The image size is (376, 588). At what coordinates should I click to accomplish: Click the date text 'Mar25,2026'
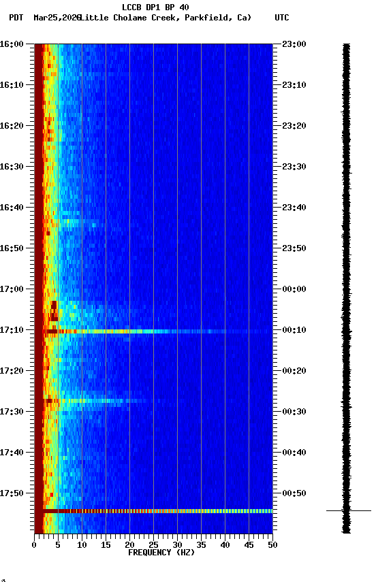click(57, 18)
